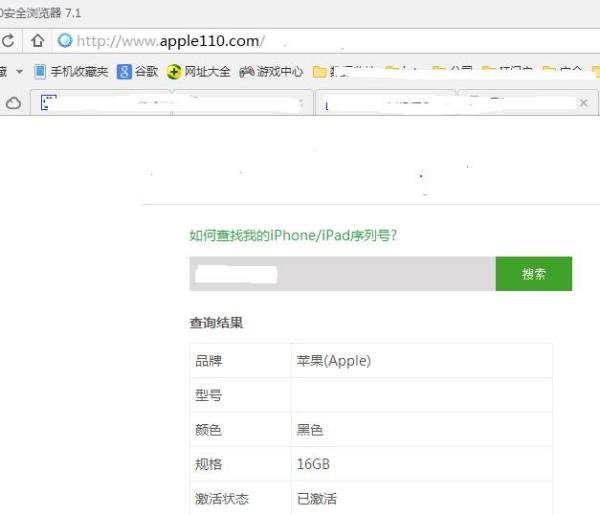Close the second browser tab

coord(584,103)
